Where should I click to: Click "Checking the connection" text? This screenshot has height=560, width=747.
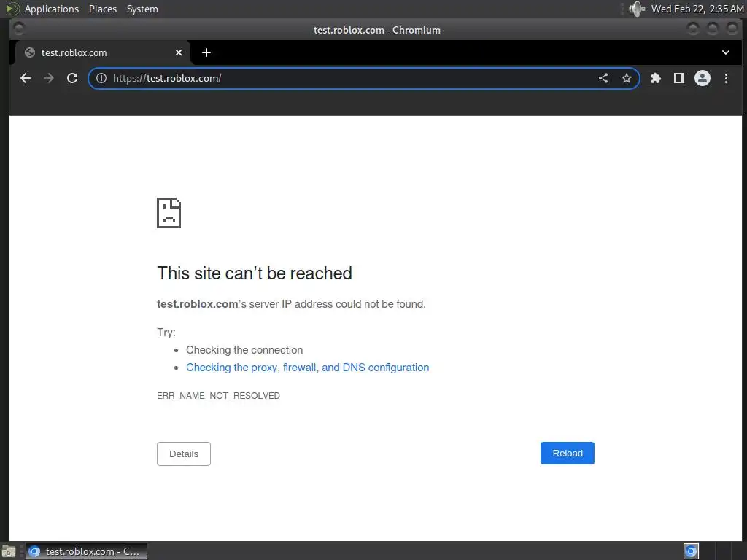pos(244,350)
